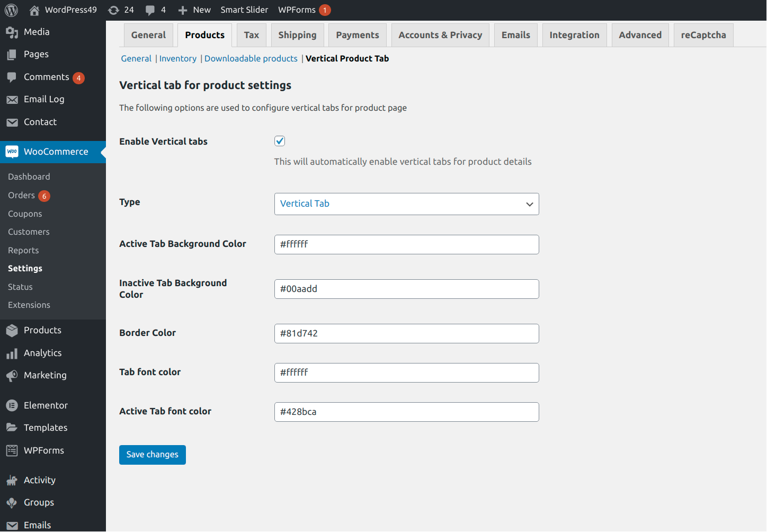Click the WPForms sidebar icon
Screen dimensions: 767x532
click(12, 450)
